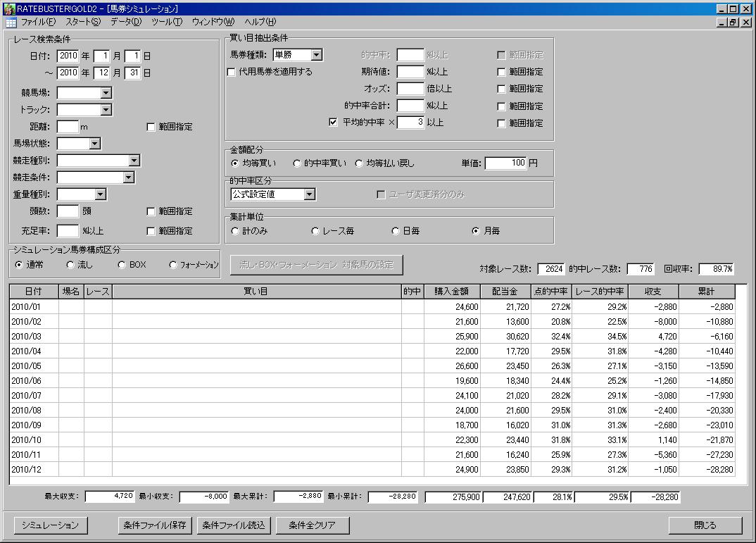
Task: Select the 2010/10 row in results
Action: click(372, 439)
